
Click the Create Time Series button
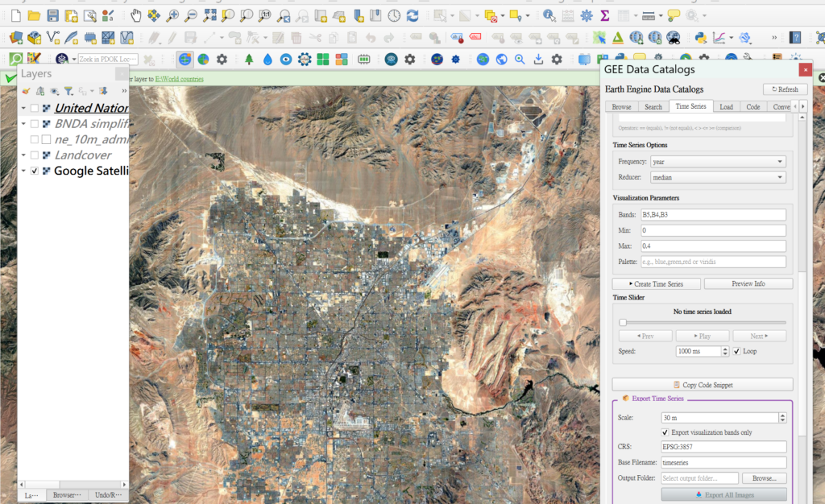[x=656, y=284]
